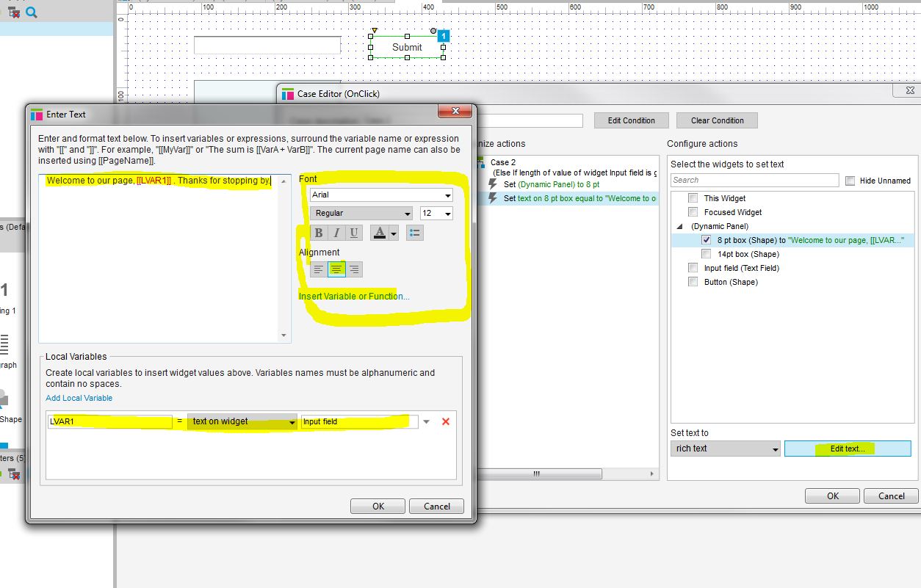The width and height of the screenshot is (921, 588).
Task: Click the Add Local Variable link
Action: [79, 398]
